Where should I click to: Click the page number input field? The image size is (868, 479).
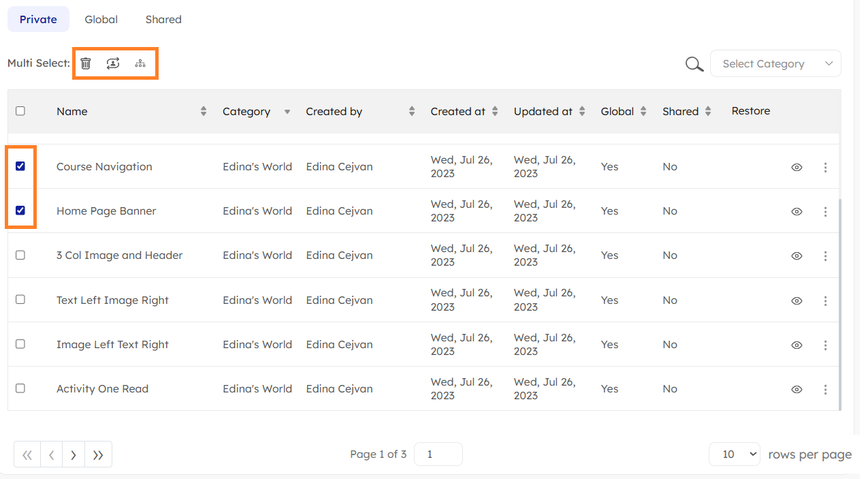click(x=438, y=454)
